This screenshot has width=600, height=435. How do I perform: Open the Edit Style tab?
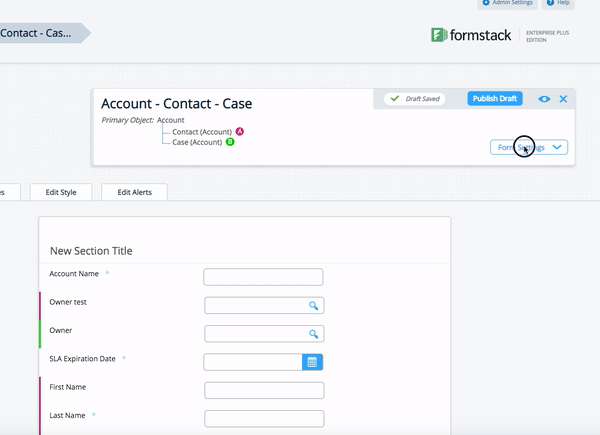[61, 192]
